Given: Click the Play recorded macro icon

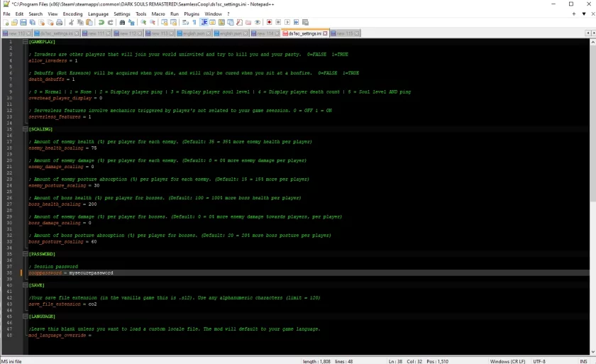Looking at the screenshot, I should (x=287, y=23).
